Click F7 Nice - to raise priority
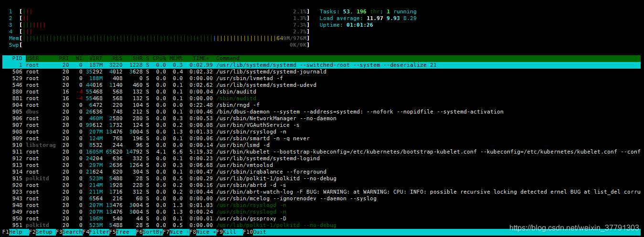This screenshot has height=237, width=644. coord(176,232)
